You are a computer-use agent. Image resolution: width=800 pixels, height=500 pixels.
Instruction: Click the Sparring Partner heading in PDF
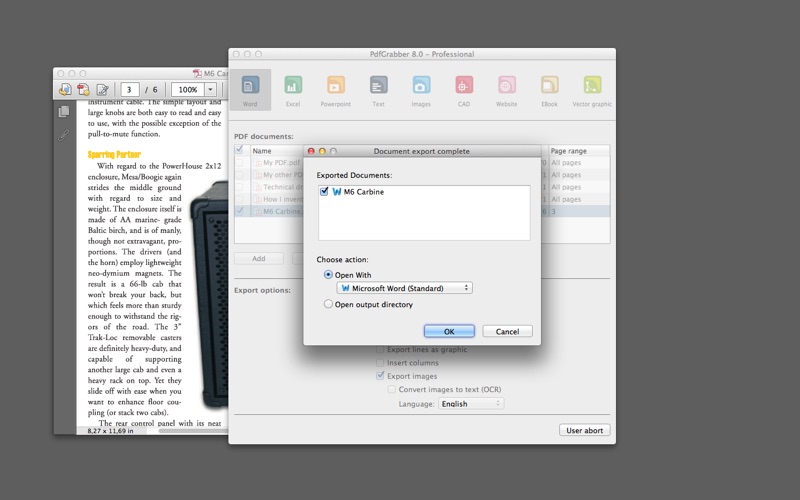tap(114, 155)
